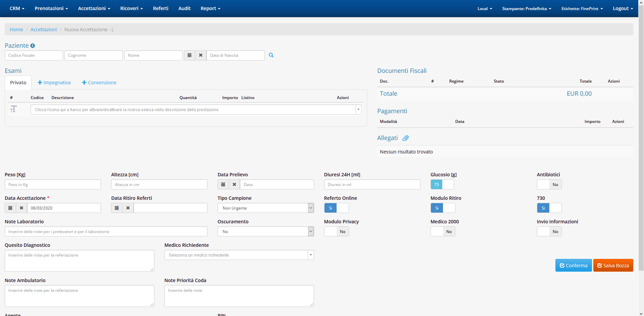
Task: Open the Prenotazioni menu
Action: [x=51, y=8]
